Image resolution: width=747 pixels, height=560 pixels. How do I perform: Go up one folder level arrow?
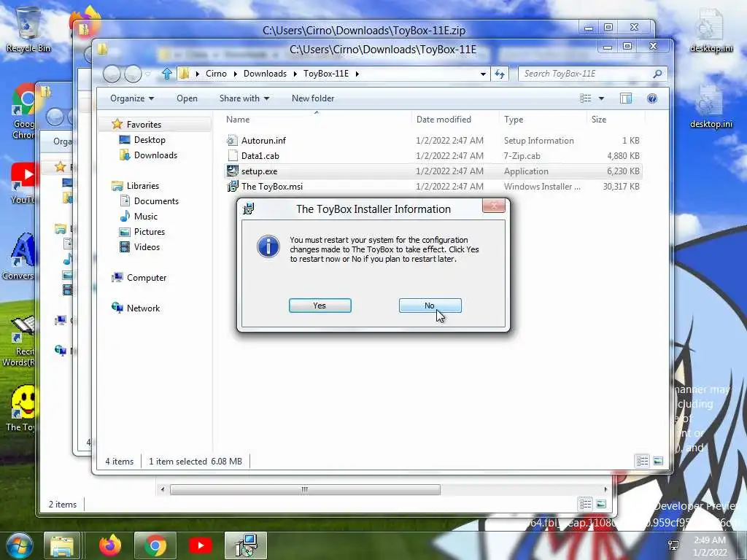click(x=167, y=74)
